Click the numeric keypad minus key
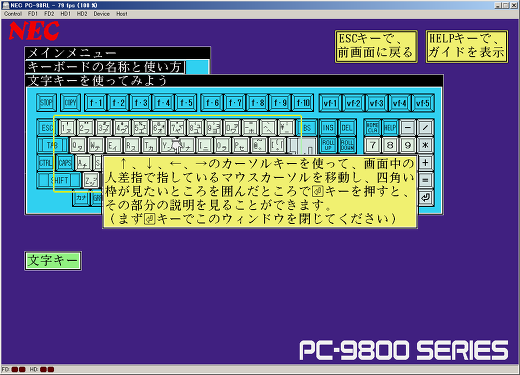 click(408, 128)
